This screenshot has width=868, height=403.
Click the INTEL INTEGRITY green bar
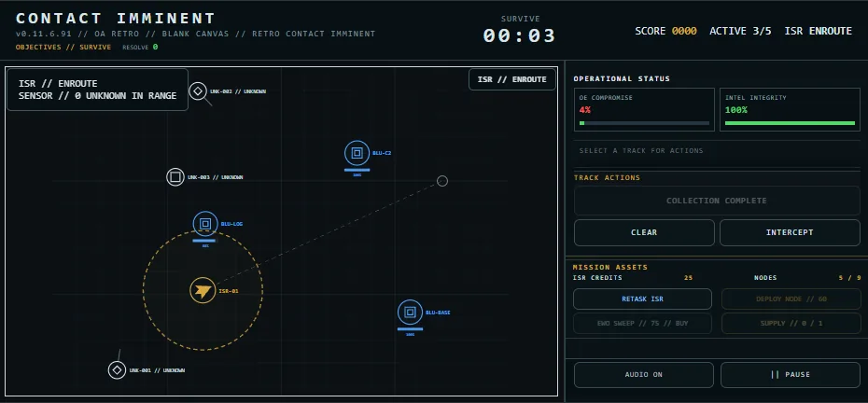790,123
